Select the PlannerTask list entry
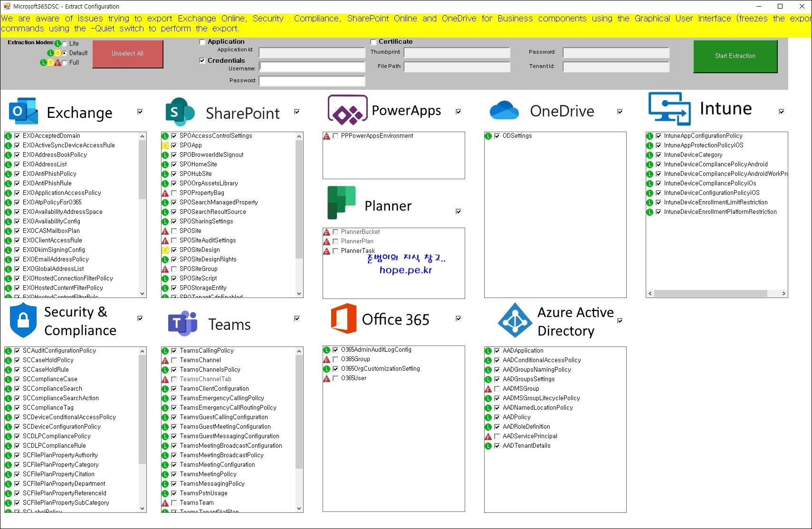The width and height of the screenshot is (812, 529). 358,251
